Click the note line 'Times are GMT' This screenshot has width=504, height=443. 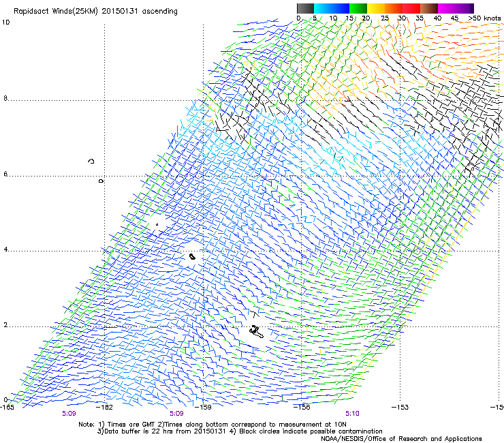(x=130, y=425)
